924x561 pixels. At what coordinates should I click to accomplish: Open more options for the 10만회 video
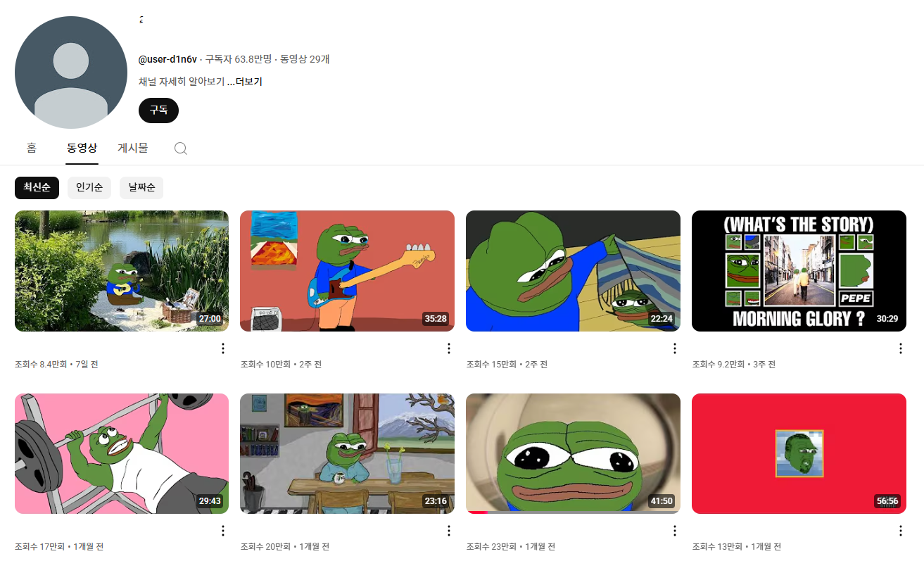point(449,348)
